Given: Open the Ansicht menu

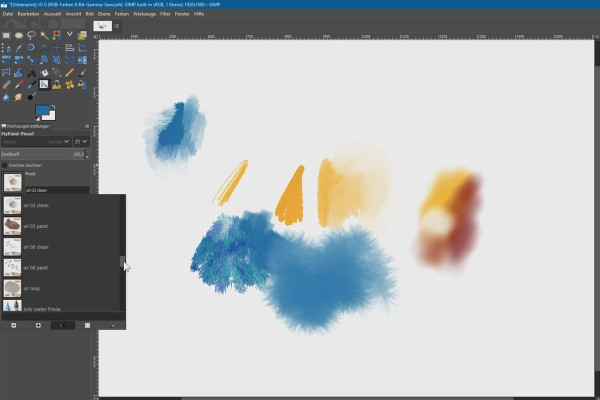Looking at the screenshot, I should tap(73, 14).
